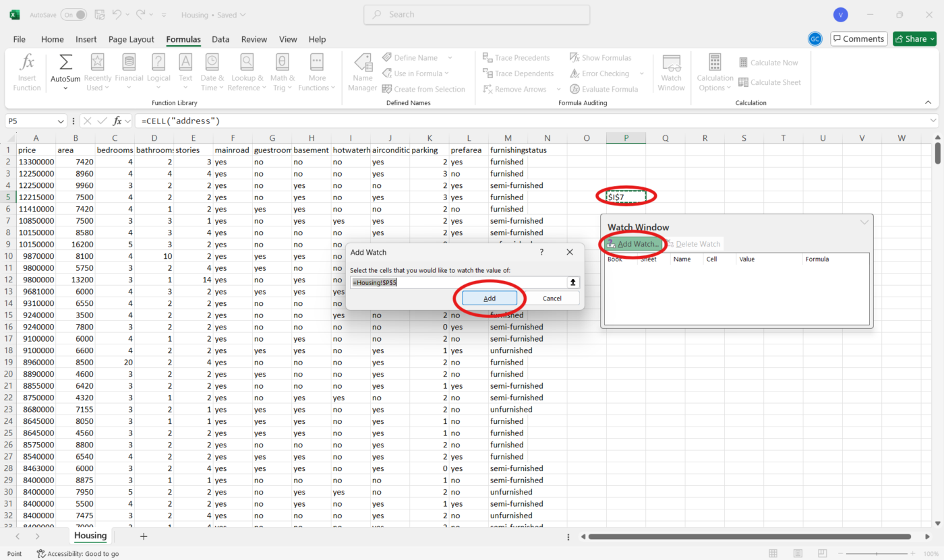Click the Add Watch cell reference field

(x=459, y=283)
